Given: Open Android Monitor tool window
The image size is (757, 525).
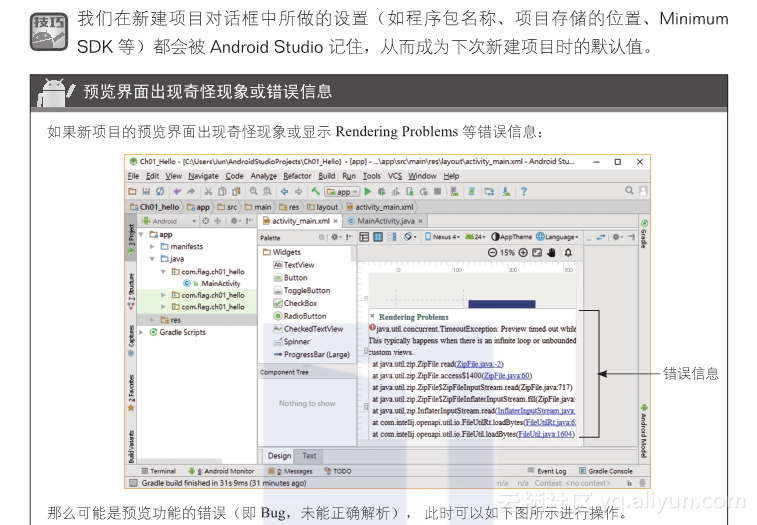Looking at the screenshot, I should (x=221, y=471).
